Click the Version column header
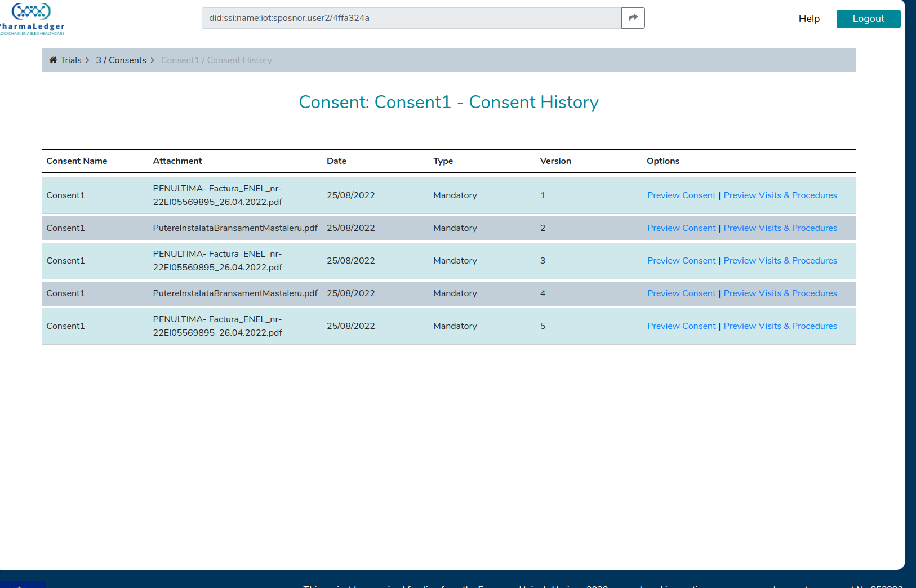The height and width of the screenshot is (588, 916). (555, 161)
